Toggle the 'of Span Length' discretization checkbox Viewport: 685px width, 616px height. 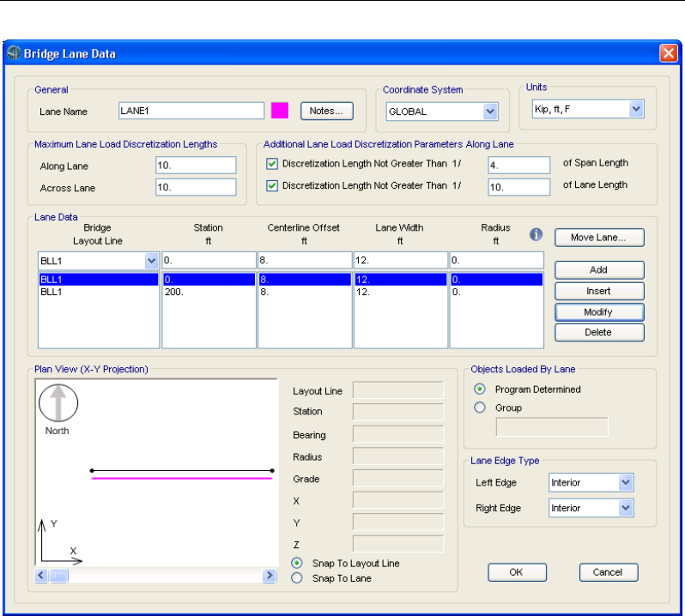pyautogui.click(x=272, y=164)
